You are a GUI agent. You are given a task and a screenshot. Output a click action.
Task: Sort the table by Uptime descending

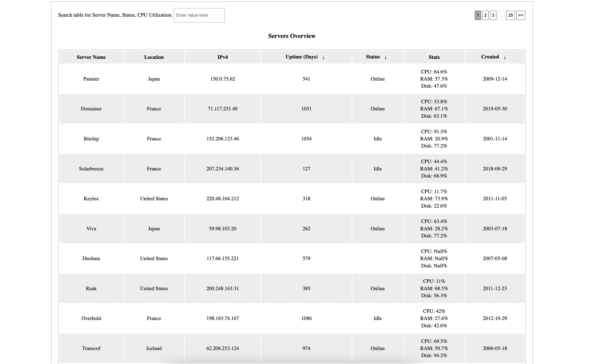pyautogui.click(x=324, y=57)
